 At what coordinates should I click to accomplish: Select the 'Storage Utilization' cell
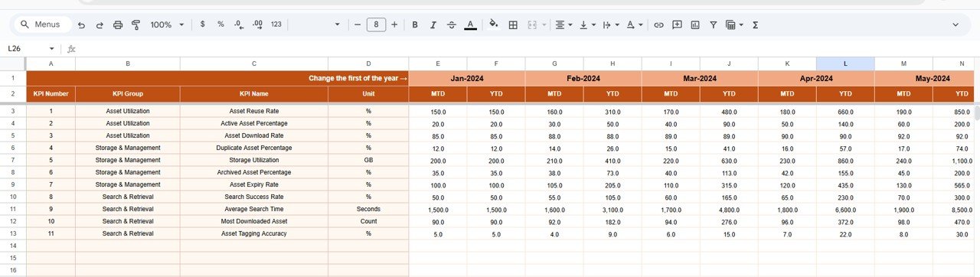[254, 160]
